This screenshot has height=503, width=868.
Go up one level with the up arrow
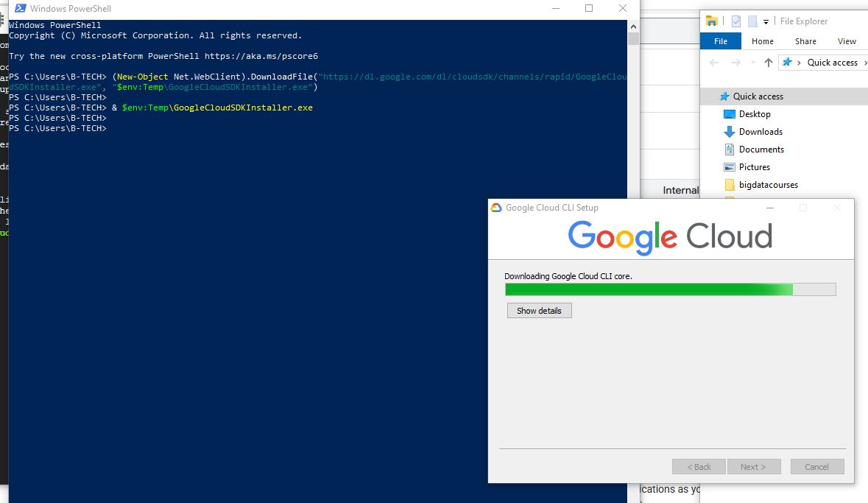[x=769, y=63]
